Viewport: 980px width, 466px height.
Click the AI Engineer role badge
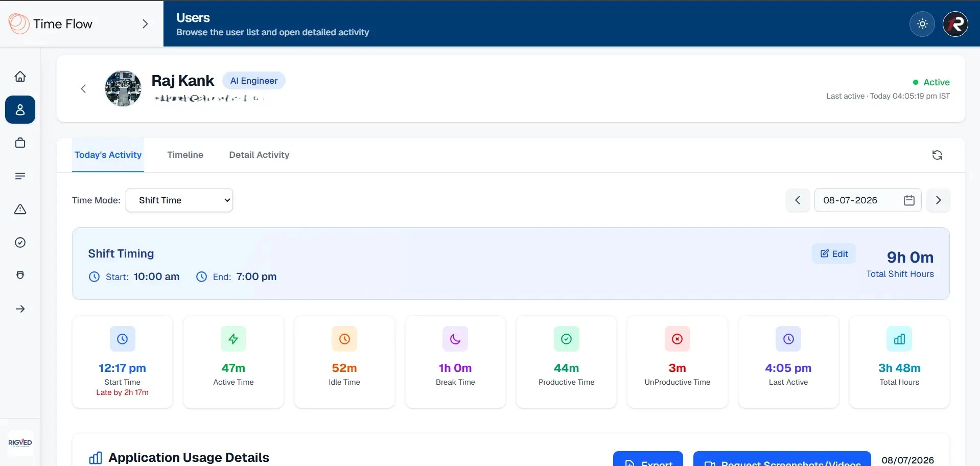click(254, 81)
